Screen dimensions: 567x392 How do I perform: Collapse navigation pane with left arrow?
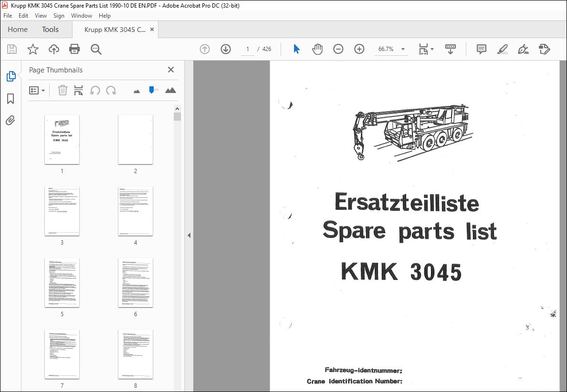tap(189, 235)
